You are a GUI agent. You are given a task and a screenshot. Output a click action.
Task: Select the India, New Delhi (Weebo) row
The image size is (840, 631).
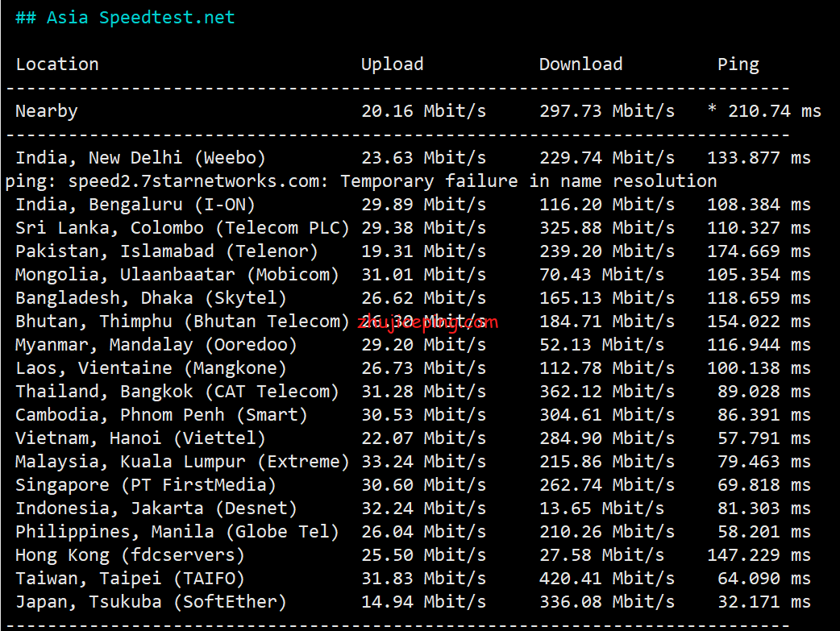coord(413,158)
